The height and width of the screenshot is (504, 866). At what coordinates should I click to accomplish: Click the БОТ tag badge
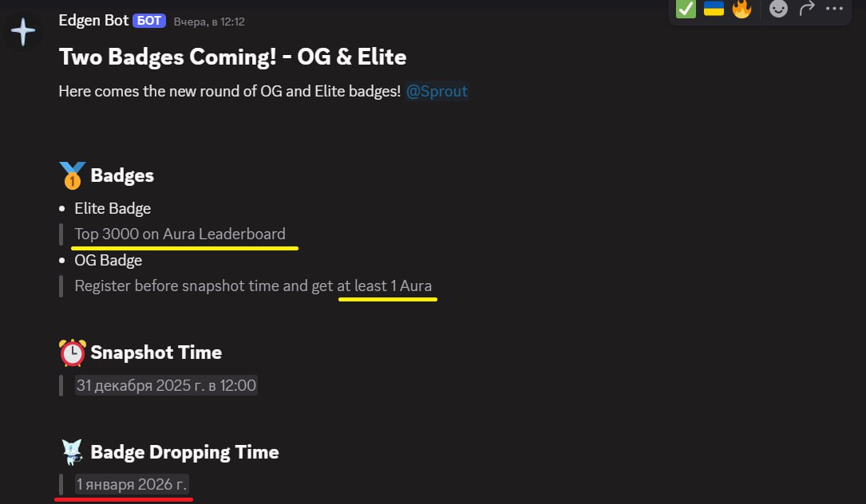coord(149,21)
